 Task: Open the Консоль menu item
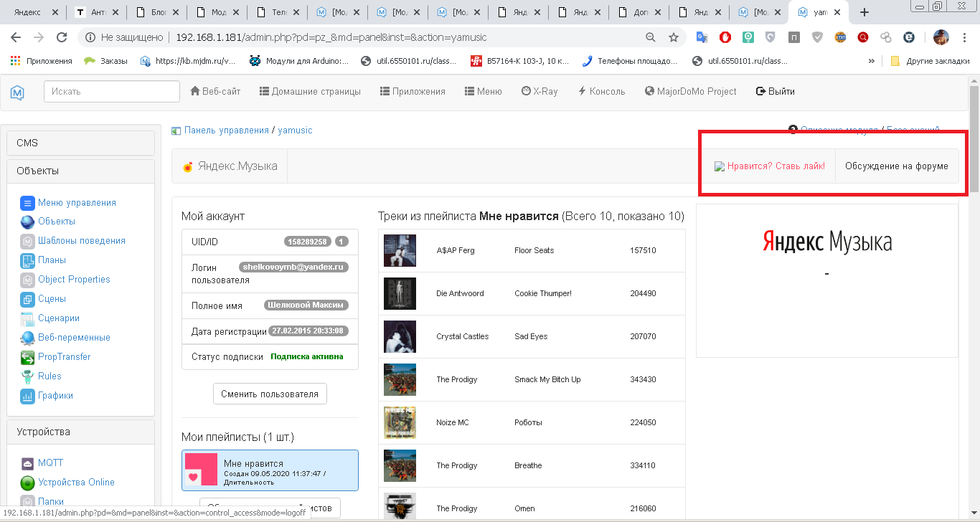[x=601, y=92]
